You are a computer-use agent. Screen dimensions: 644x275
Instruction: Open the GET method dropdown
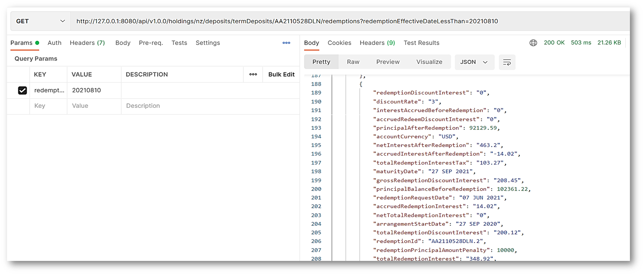point(40,21)
